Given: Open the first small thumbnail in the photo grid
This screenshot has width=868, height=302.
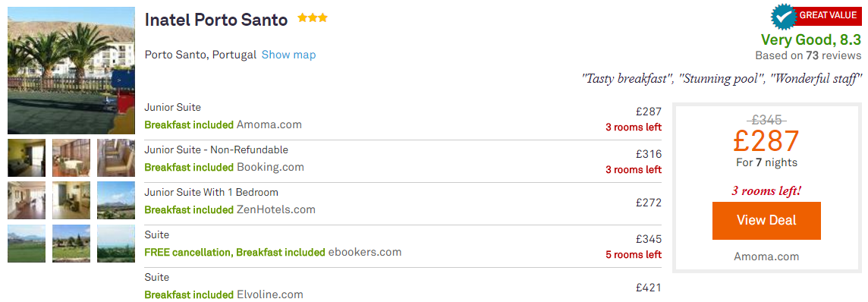Looking at the screenshot, I should coord(27,158).
